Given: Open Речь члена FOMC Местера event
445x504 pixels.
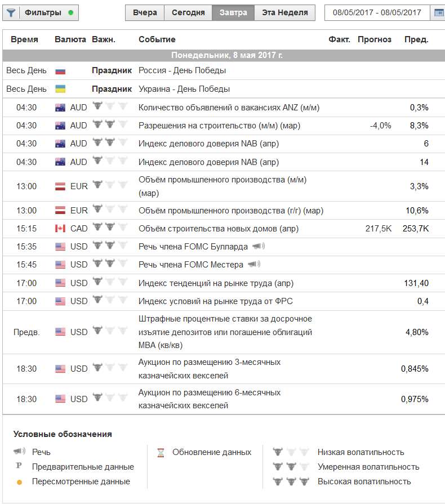Looking at the screenshot, I should [190, 265].
